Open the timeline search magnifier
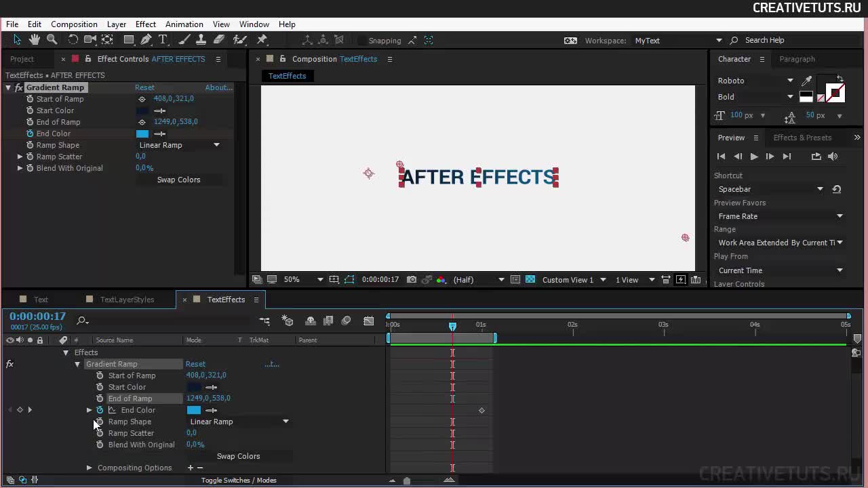868x488 pixels. 83,320
